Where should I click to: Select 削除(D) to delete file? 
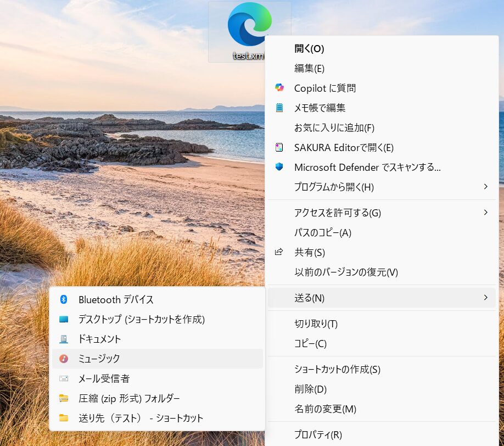pos(382,389)
